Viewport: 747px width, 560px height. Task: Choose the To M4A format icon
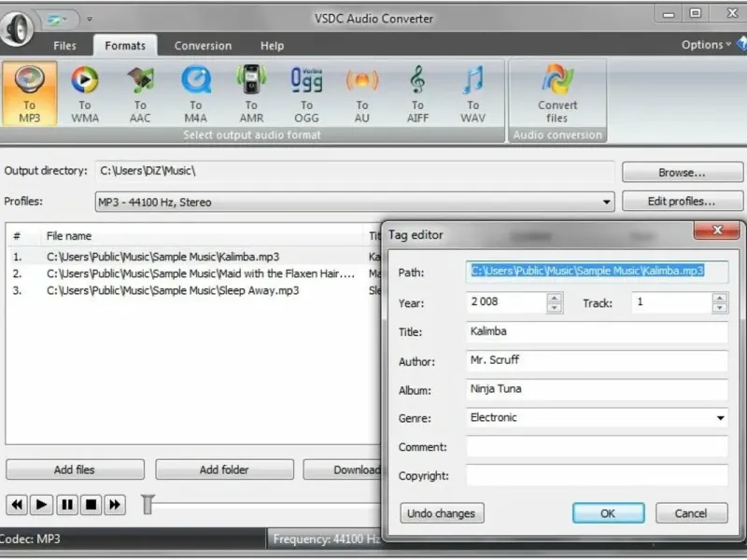196,94
